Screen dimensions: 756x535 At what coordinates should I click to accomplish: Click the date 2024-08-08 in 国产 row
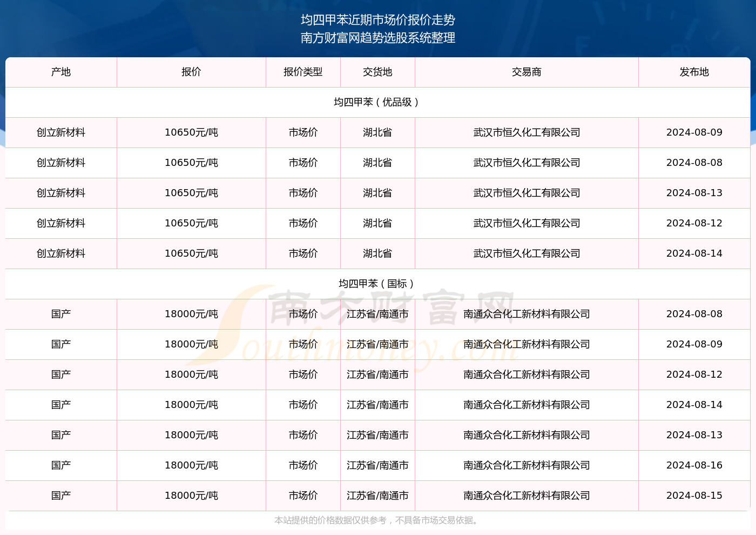coord(694,314)
